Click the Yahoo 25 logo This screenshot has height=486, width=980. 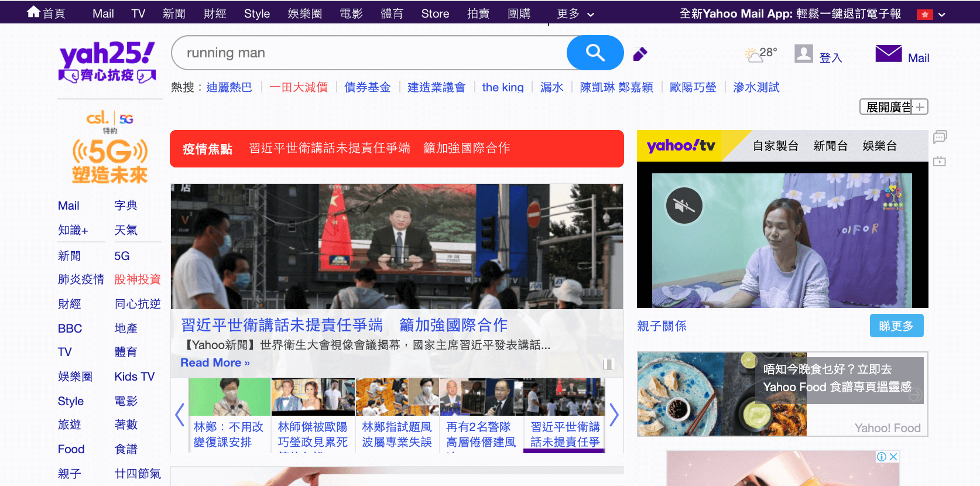click(x=107, y=62)
